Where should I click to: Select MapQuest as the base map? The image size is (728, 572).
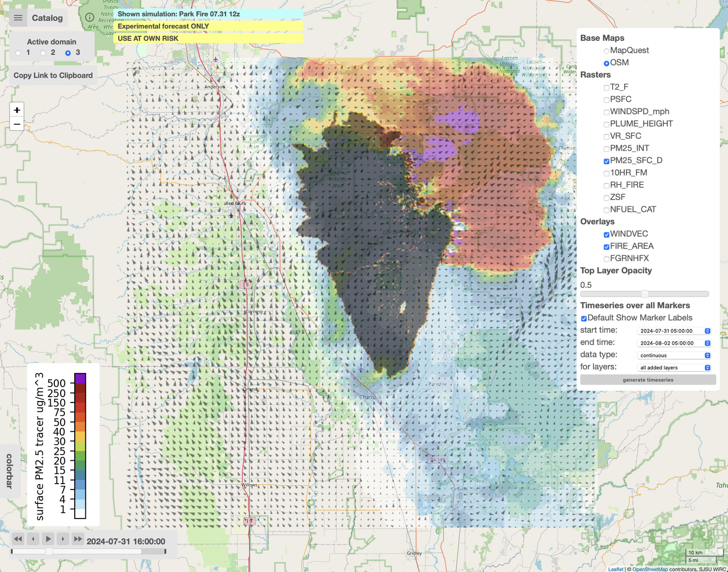coord(607,51)
